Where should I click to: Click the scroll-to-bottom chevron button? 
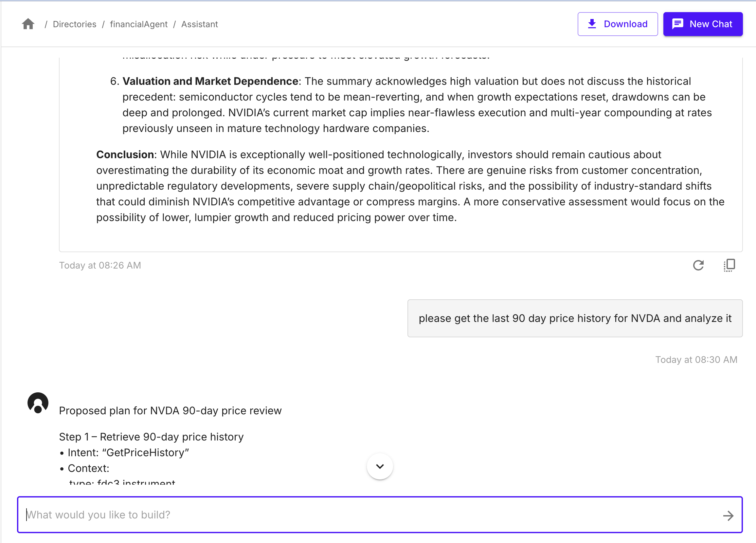click(380, 466)
